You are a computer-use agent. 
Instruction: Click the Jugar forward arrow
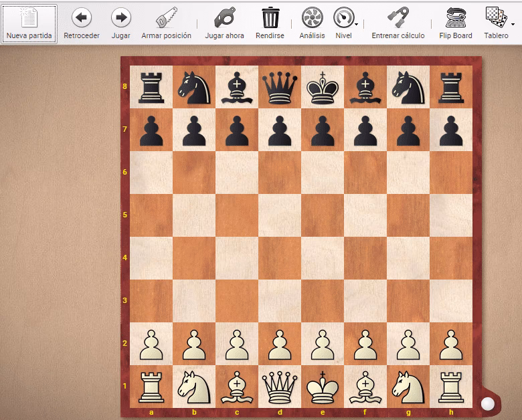[x=121, y=17]
